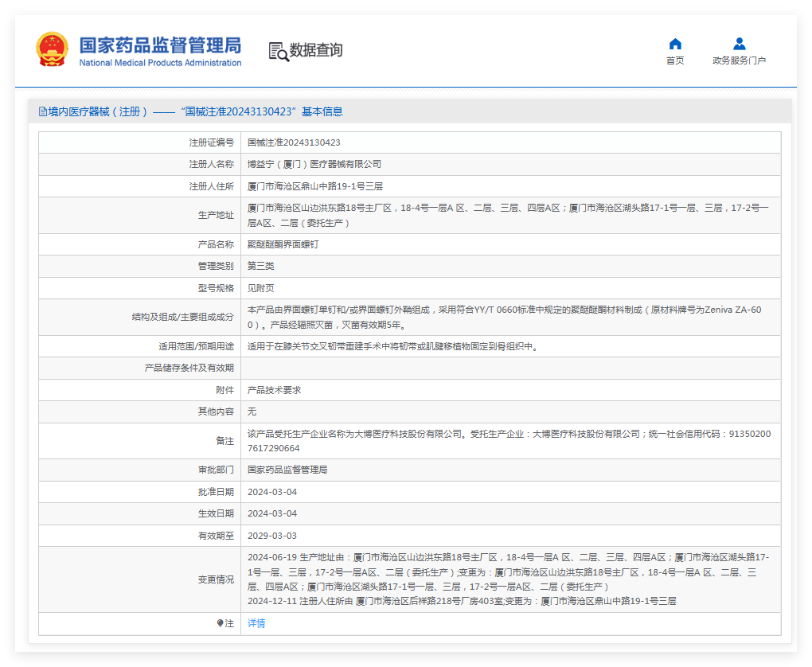
Task: Select expiry date 2029-03-03
Action: coord(272,536)
